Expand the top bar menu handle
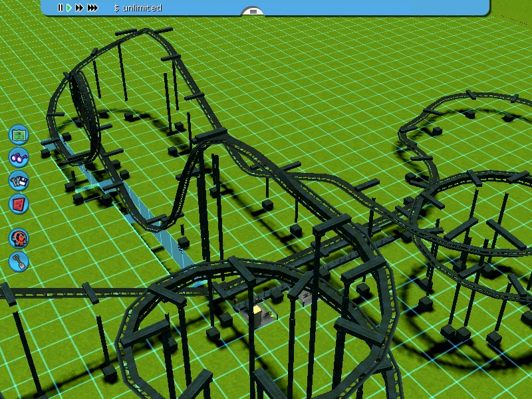This screenshot has height=399, width=532. pyautogui.click(x=252, y=11)
